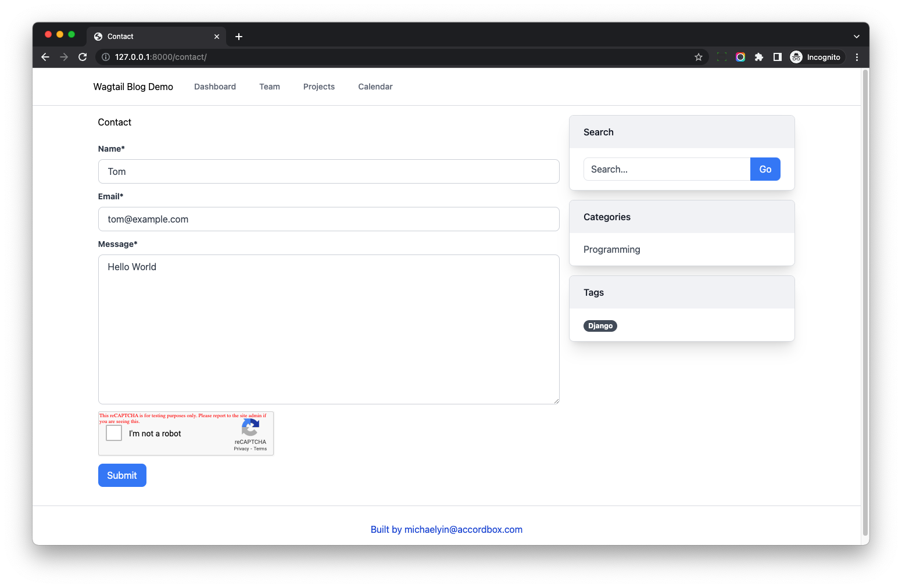Go to the Projects nav item
This screenshot has height=588, width=902.
point(318,87)
